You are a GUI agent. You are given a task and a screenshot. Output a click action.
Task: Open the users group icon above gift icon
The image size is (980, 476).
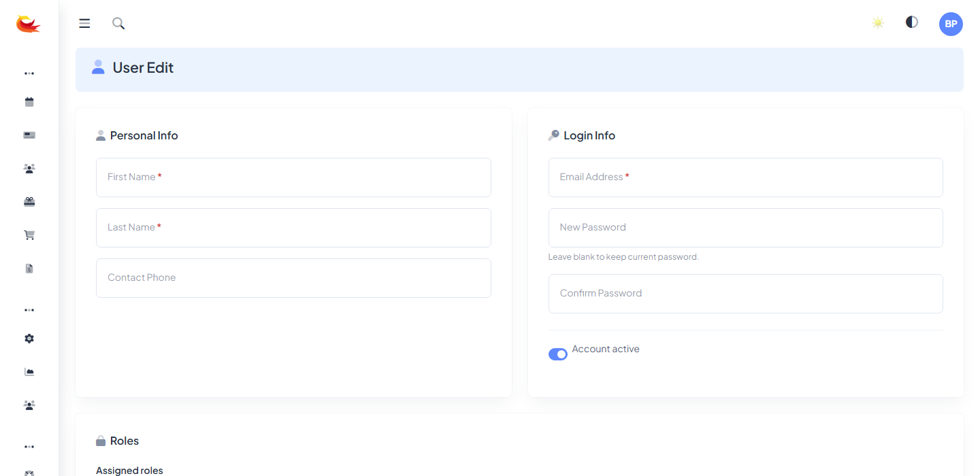(x=29, y=168)
